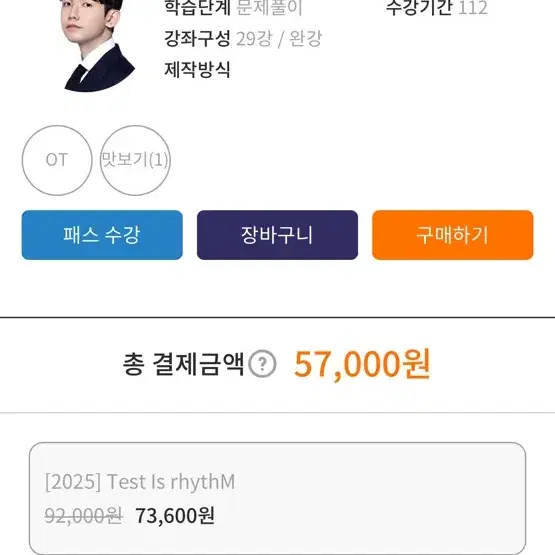This screenshot has width=555, height=555.
Task: Click the 패스 수강 blue button
Action: [102, 235]
